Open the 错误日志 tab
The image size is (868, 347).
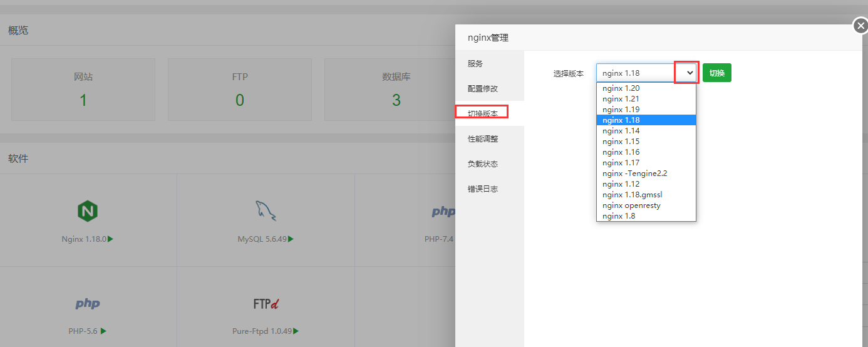[x=490, y=189]
